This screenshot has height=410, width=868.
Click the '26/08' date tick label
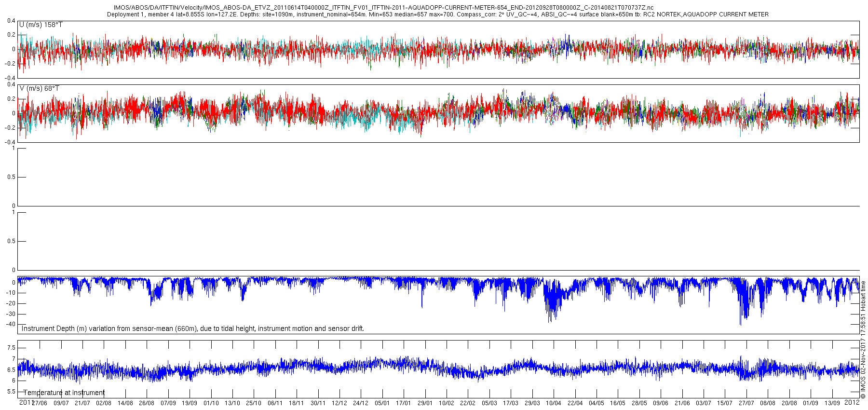click(147, 403)
